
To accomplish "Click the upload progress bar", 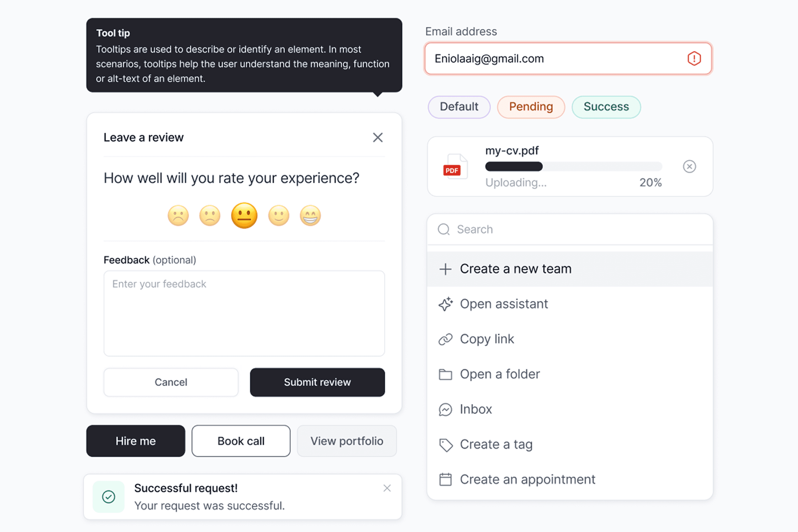I will click(x=573, y=167).
